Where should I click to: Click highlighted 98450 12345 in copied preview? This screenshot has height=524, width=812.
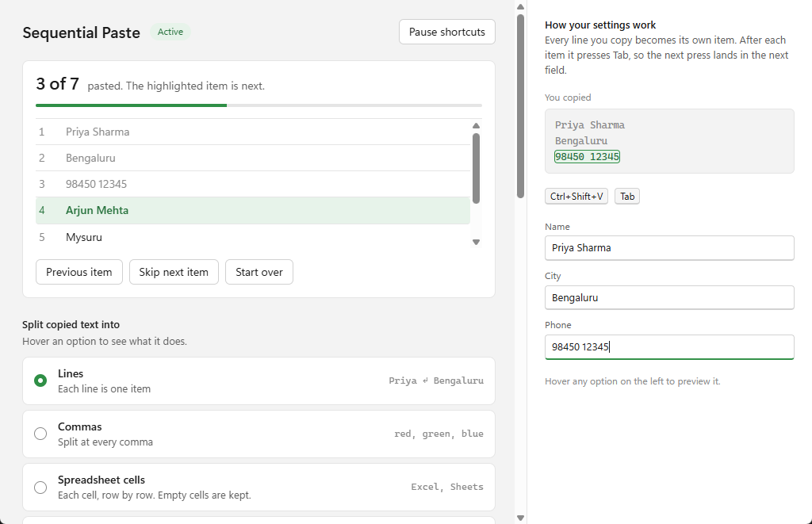click(x=587, y=157)
